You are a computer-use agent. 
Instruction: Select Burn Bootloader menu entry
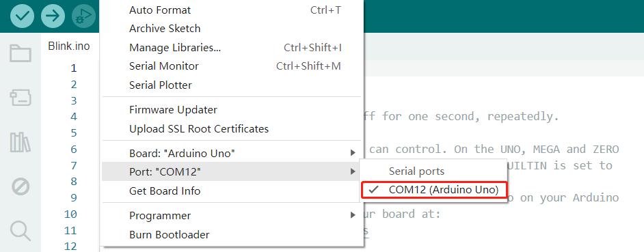point(232,234)
